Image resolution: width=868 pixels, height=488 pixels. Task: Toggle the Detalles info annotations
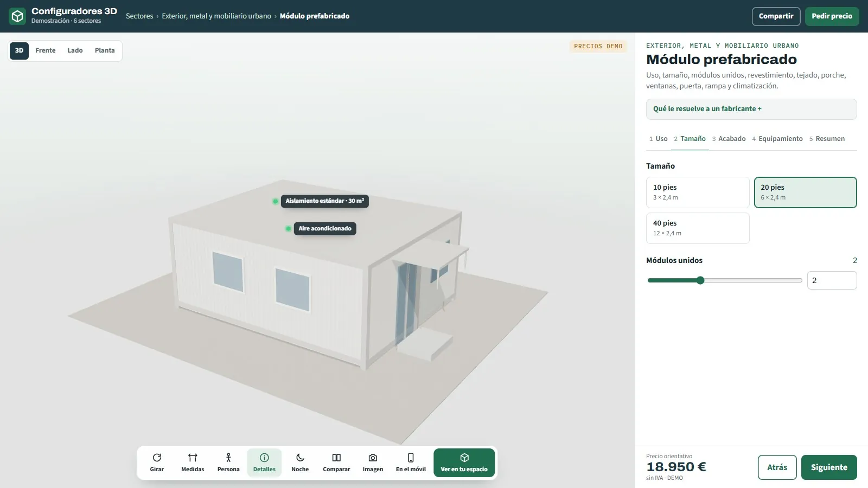pyautogui.click(x=264, y=463)
